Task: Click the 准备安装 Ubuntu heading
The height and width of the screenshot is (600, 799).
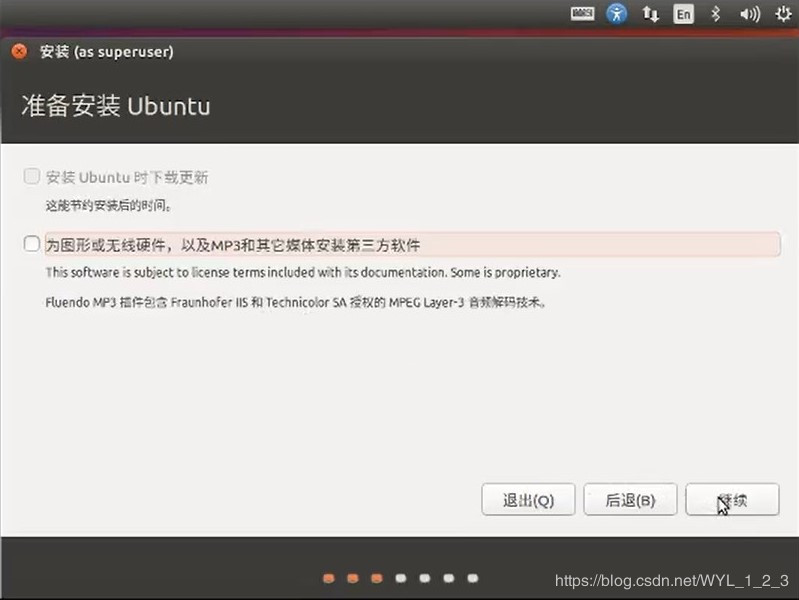Action: [x=116, y=106]
